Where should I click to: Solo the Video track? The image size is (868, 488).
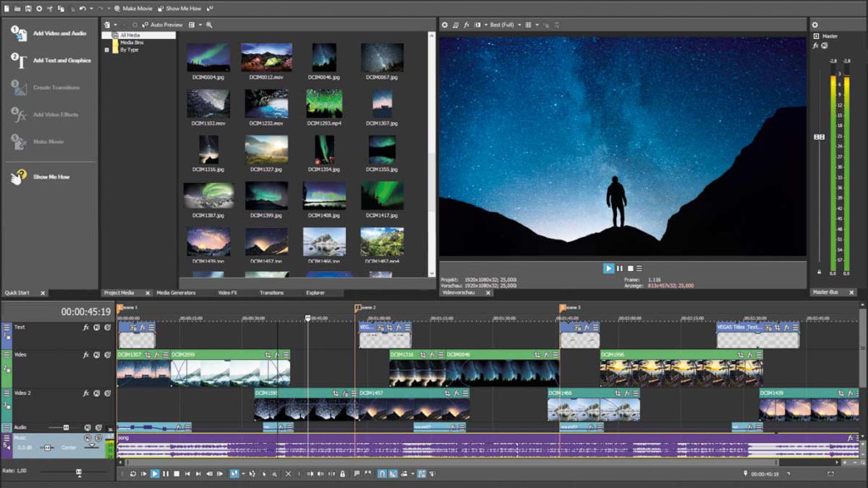tap(108, 355)
